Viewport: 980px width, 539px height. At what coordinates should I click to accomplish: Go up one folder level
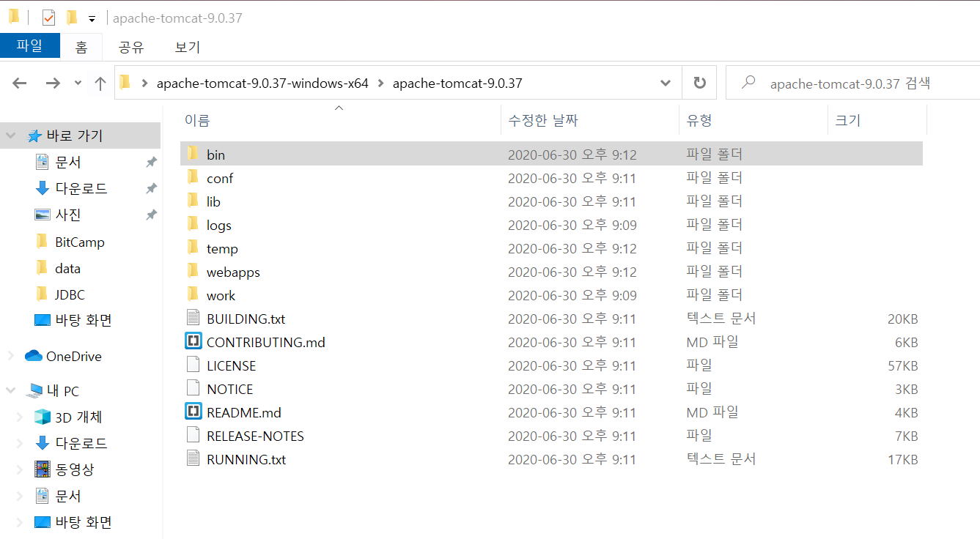pyautogui.click(x=100, y=83)
